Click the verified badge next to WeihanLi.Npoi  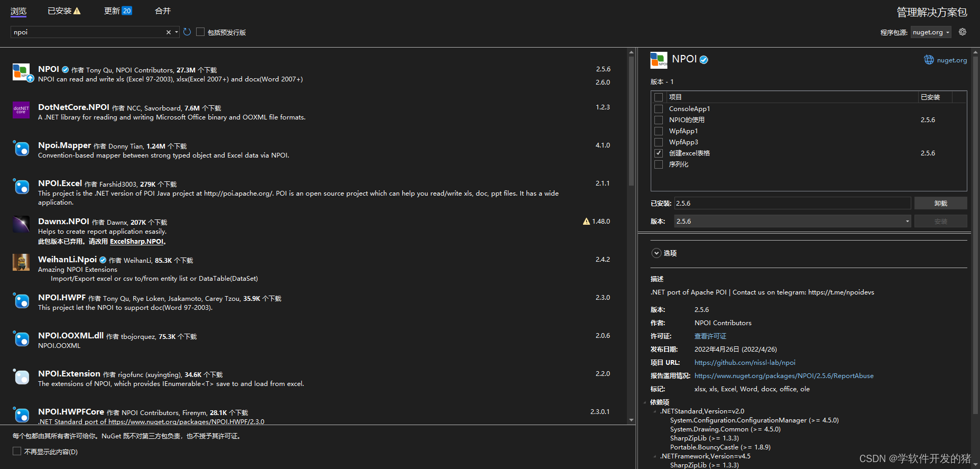[x=103, y=260]
